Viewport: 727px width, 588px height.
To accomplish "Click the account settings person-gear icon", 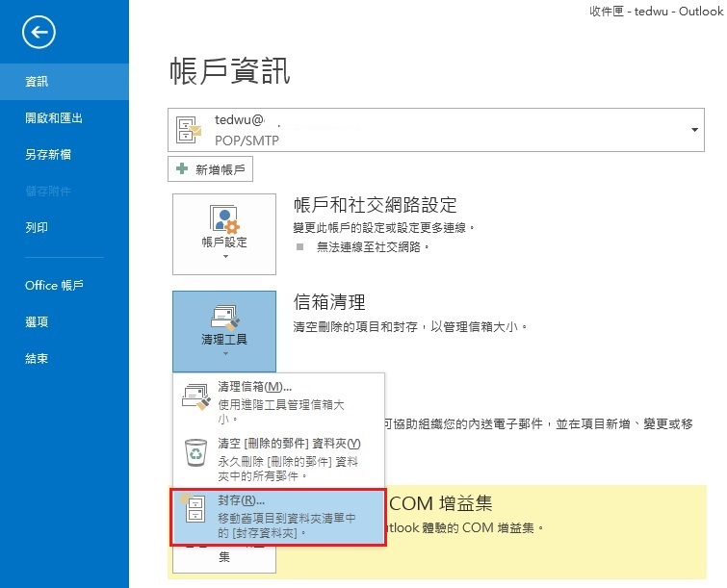I will click(224, 218).
